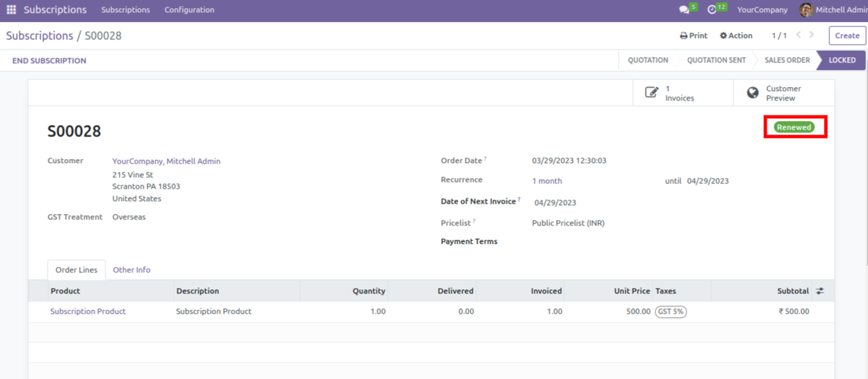The height and width of the screenshot is (379, 868).
Task: Switch to the Other Info tab
Action: [131, 270]
